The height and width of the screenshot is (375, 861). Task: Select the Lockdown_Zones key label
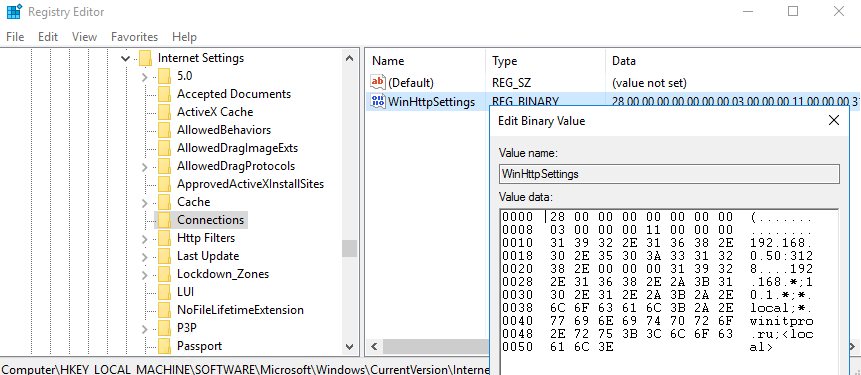coord(223,274)
